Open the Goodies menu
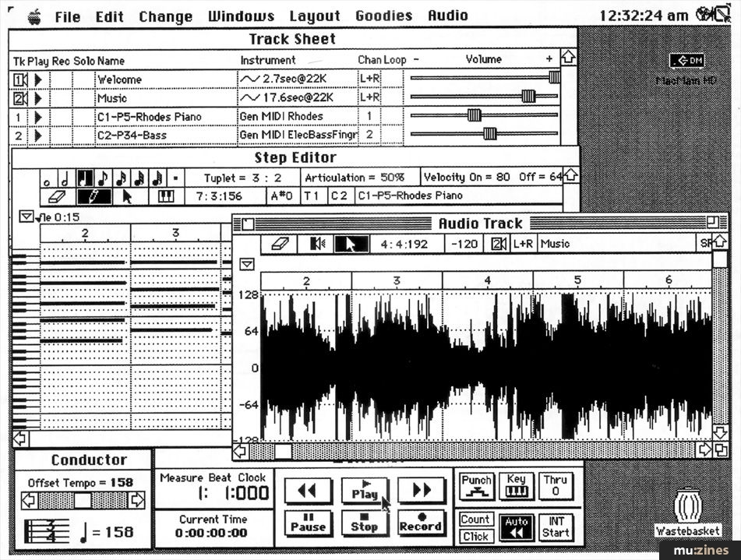 [383, 16]
